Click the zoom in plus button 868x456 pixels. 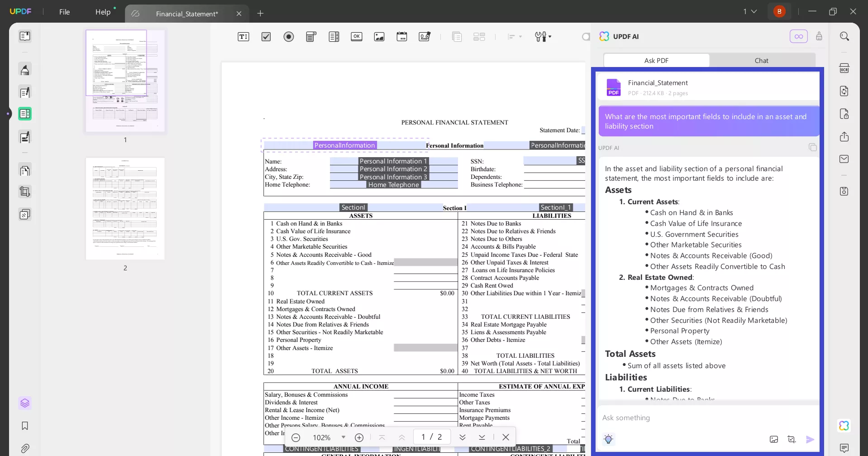pos(359,437)
